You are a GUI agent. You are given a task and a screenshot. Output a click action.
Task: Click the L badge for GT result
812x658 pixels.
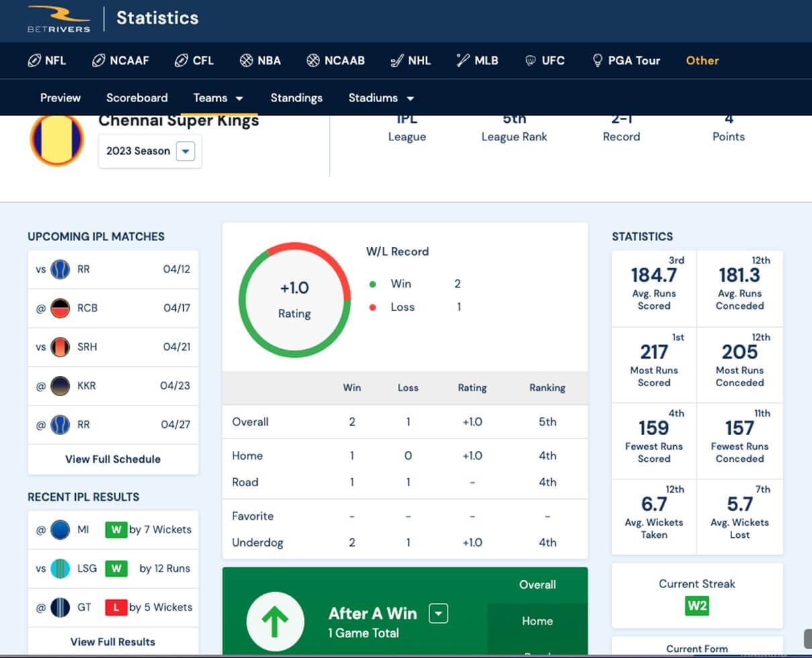coord(116,607)
